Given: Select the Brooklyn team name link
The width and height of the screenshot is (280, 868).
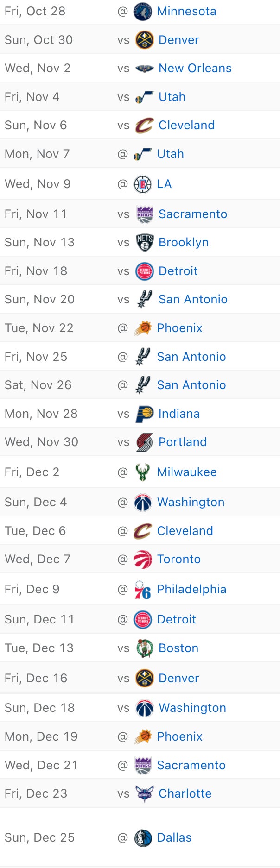Looking at the screenshot, I should click(x=184, y=243).
